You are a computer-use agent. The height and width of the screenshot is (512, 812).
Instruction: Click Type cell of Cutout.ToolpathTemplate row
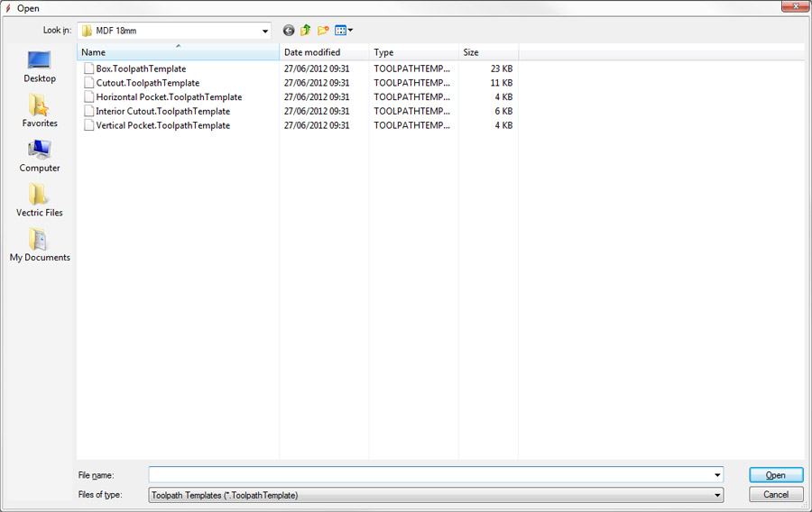411,83
